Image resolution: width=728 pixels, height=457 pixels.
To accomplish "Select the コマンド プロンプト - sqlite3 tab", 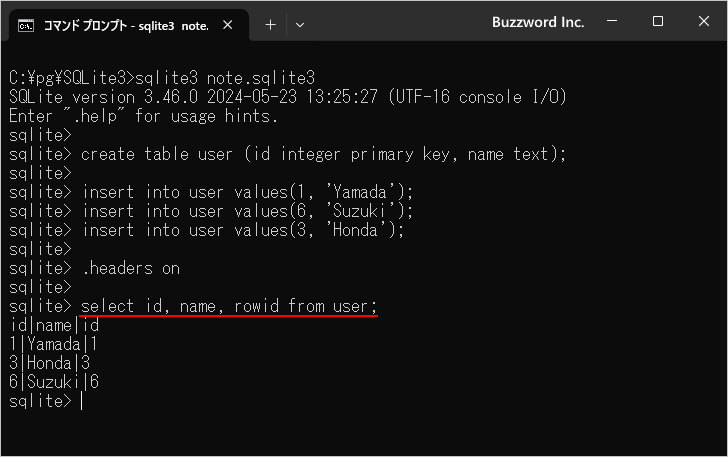I will tap(125, 24).
